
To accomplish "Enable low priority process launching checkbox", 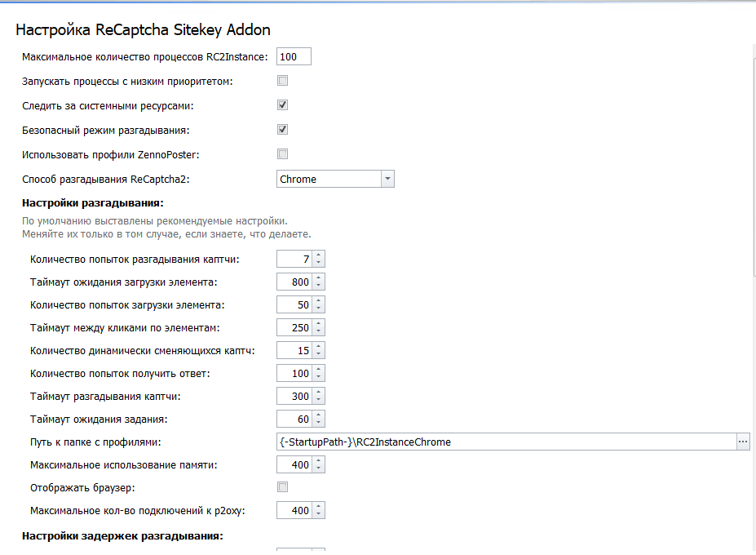I will coord(283,81).
